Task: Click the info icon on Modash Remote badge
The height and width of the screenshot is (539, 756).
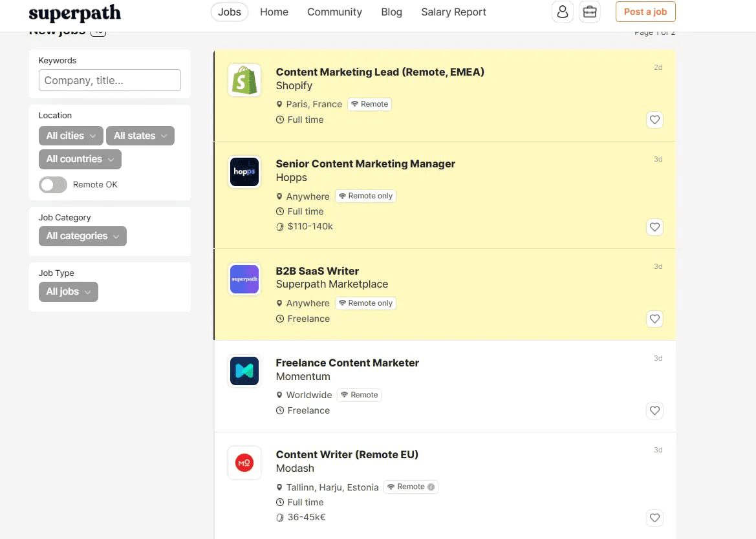Action: (x=431, y=487)
